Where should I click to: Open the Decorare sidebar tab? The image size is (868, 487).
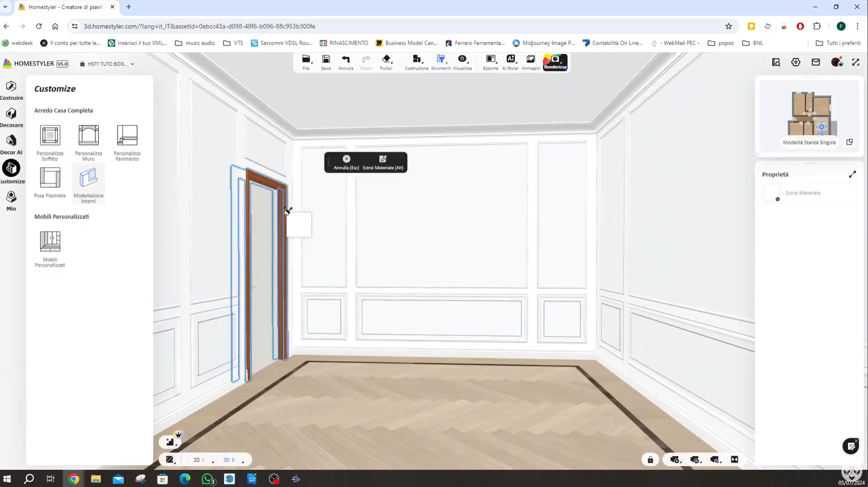[11, 117]
